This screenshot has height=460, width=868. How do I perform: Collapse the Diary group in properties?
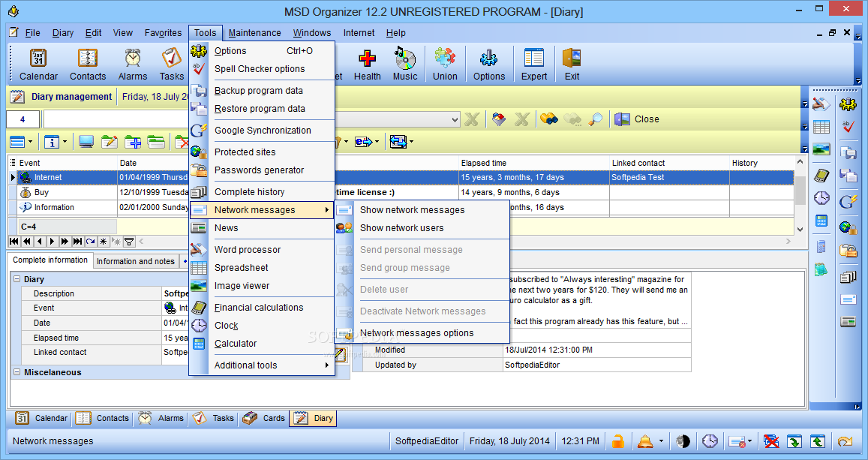(x=17, y=279)
